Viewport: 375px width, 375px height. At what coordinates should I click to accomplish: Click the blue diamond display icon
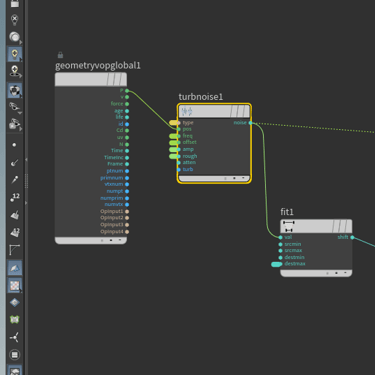point(14,302)
